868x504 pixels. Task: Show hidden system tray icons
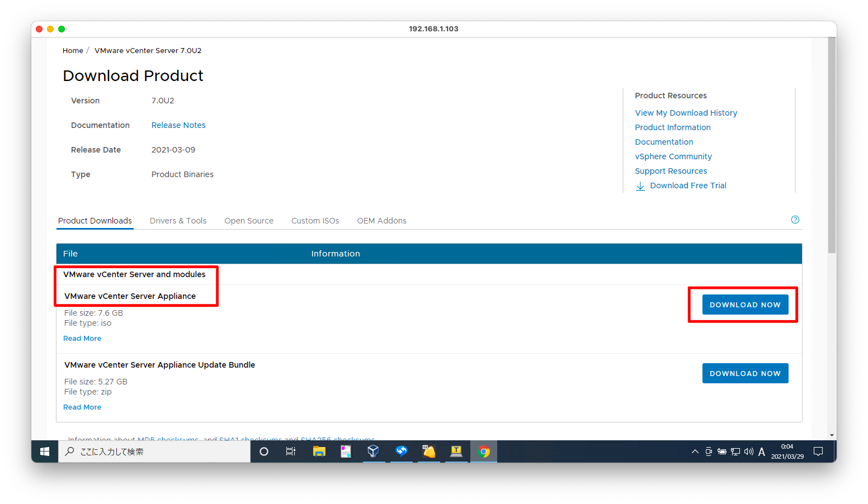click(695, 451)
